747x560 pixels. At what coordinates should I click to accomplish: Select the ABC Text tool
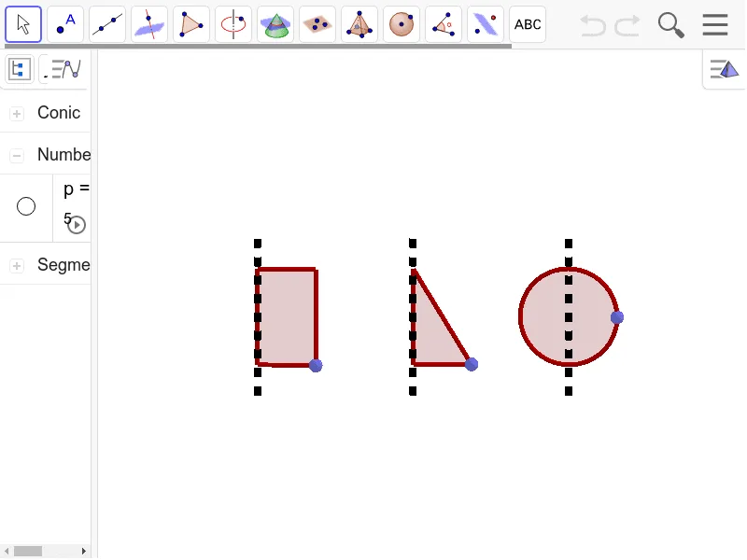tap(528, 24)
